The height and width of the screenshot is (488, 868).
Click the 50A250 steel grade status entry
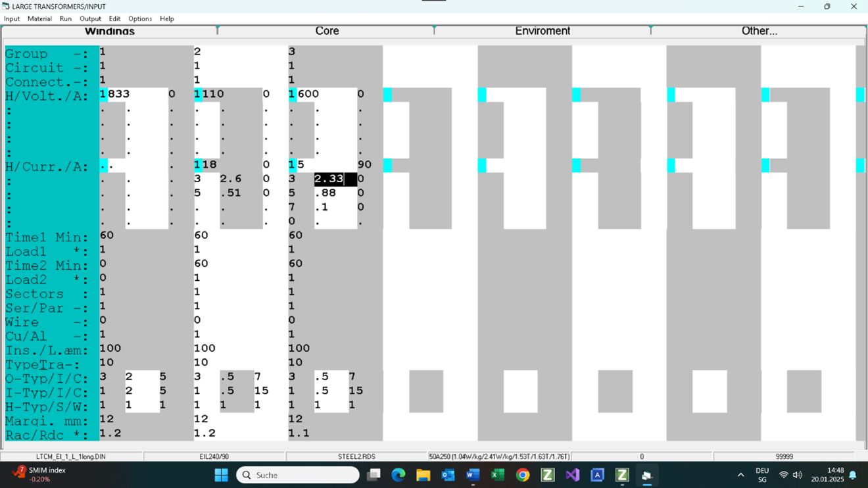click(499, 456)
